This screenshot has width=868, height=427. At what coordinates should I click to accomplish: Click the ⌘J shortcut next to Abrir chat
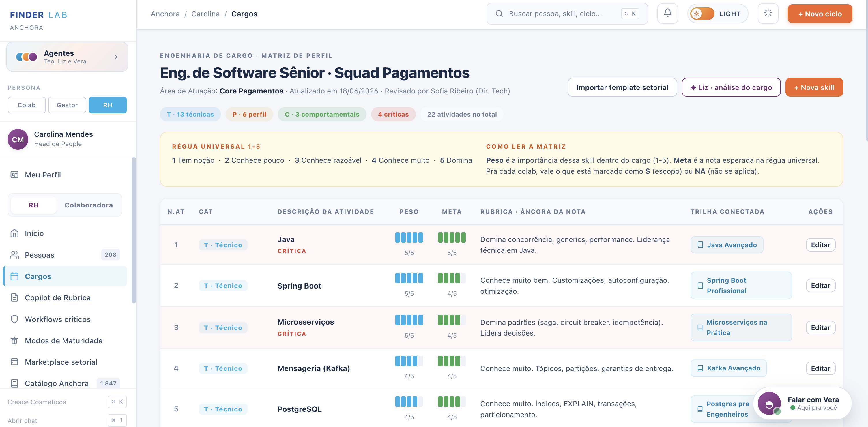click(117, 420)
